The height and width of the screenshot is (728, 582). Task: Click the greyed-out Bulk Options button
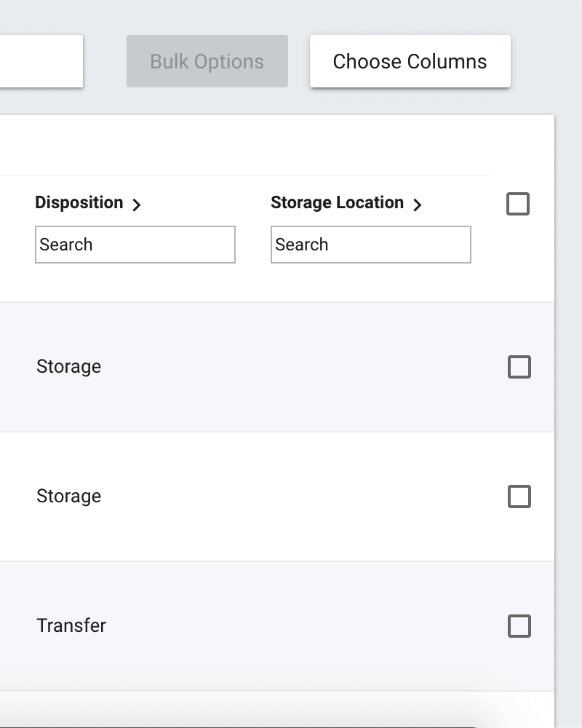207,61
